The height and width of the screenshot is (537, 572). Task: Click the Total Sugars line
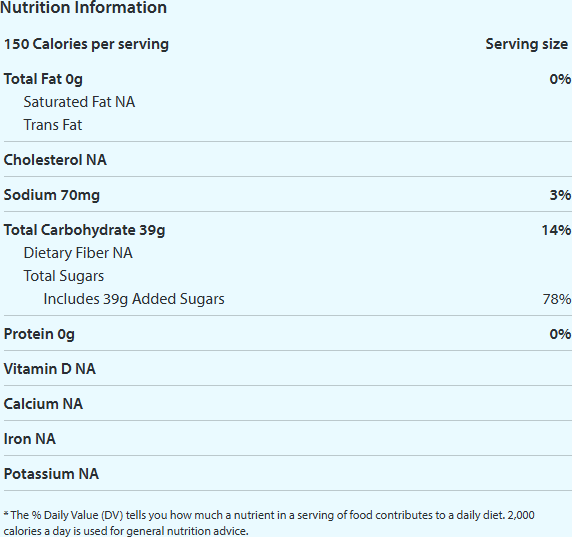tap(64, 276)
